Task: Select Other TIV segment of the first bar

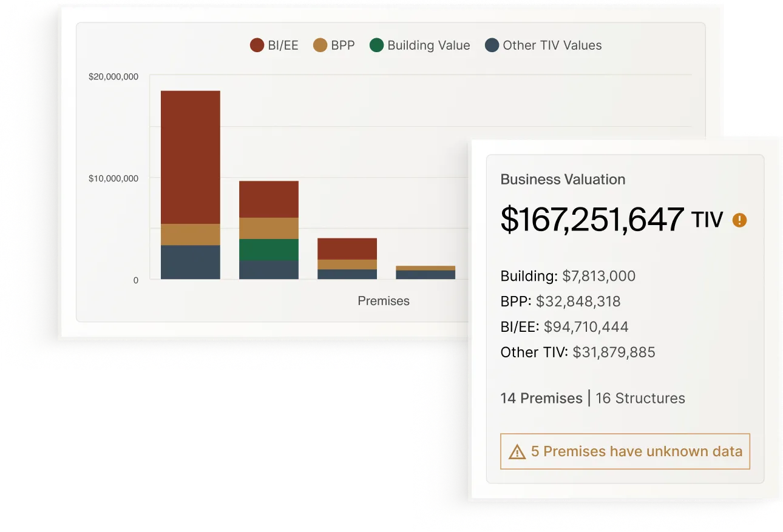Action: [191, 262]
